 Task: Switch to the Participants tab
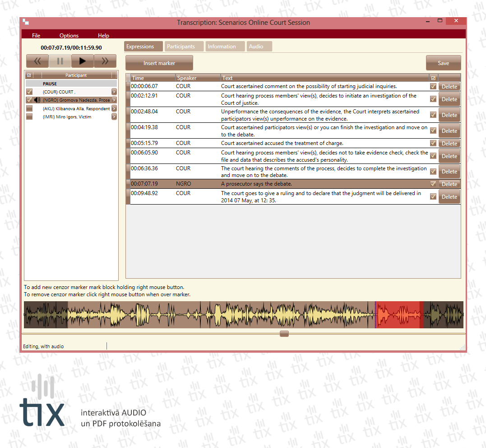click(181, 47)
